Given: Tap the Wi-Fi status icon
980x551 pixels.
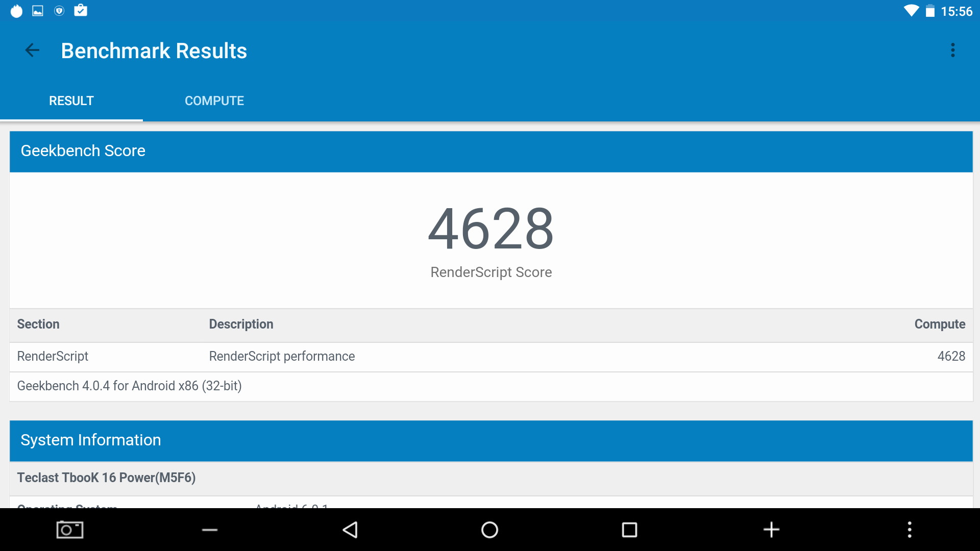Looking at the screenshot, I should point(911,11).
